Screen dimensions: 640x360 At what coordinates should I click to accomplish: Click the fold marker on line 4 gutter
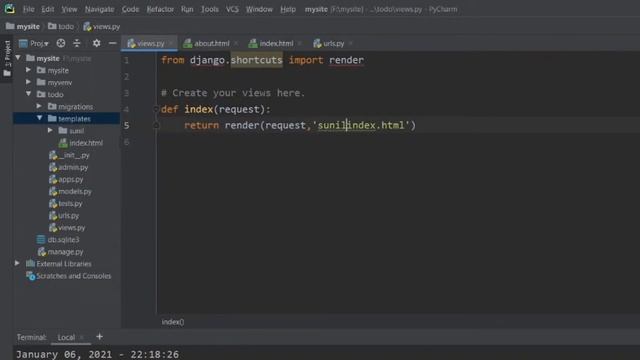point(156,109)
